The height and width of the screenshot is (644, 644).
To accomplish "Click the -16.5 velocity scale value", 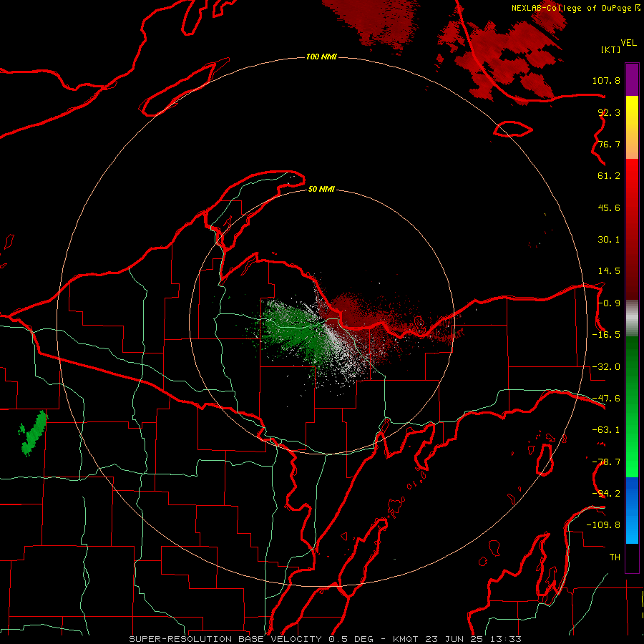I will click(x=606, y=335).
